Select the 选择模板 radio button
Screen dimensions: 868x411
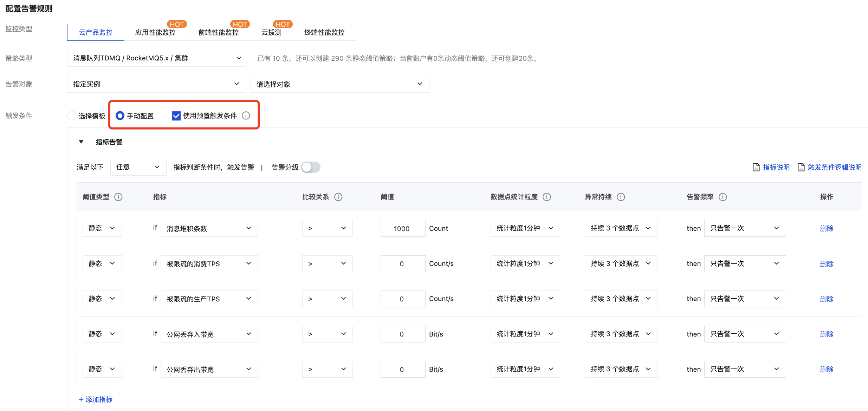click(x=72, y=116)
